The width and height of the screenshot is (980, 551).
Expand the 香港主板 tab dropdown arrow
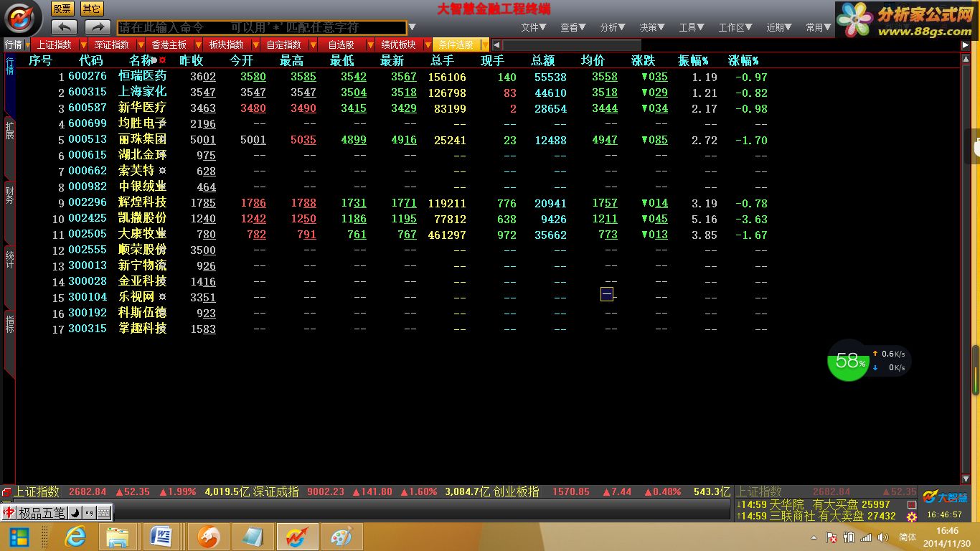(x=199, y=45)
